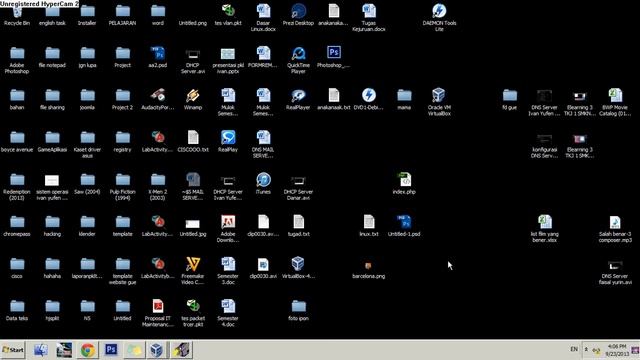The image size is (640, 360).
Task: Open the foto ipon folder
Action: tap(298, 310)
